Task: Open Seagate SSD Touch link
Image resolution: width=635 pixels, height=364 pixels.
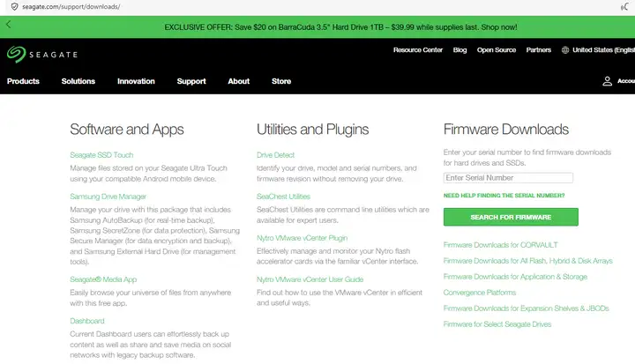Action: [x=101, y=154]
